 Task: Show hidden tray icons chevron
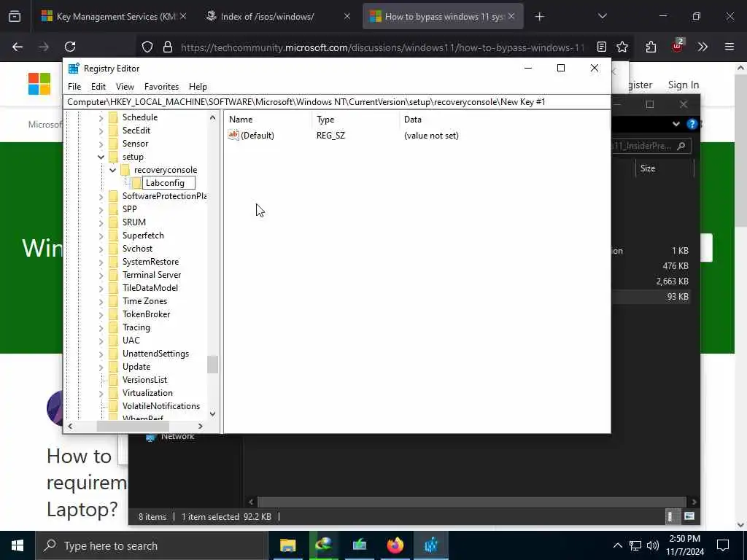(617, 545)
